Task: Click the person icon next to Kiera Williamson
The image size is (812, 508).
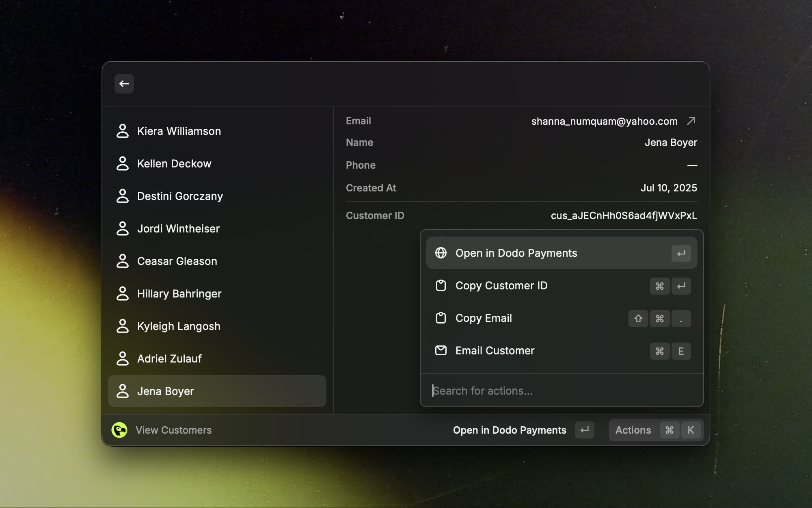Action: point(123,131)
